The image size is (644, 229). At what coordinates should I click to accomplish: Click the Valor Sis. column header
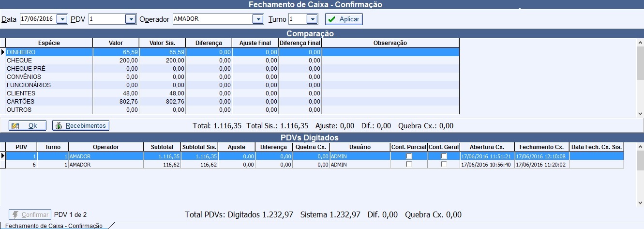click(162, 43)
